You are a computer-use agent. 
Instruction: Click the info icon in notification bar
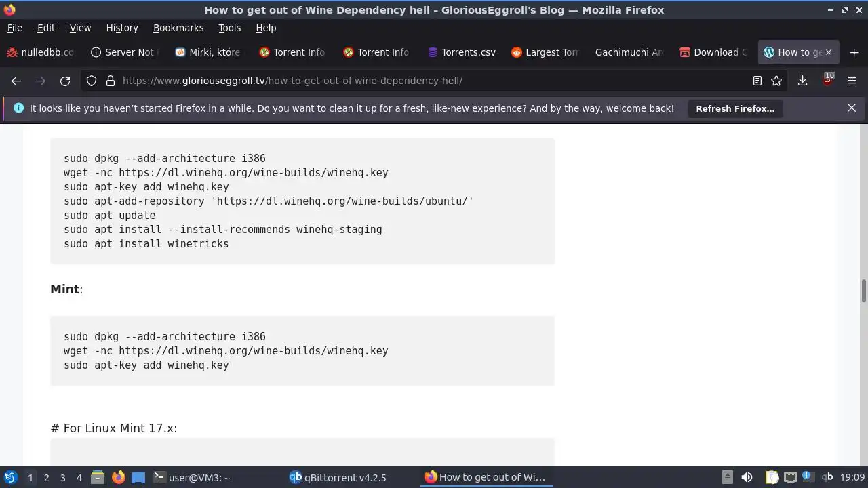point(18,108)
